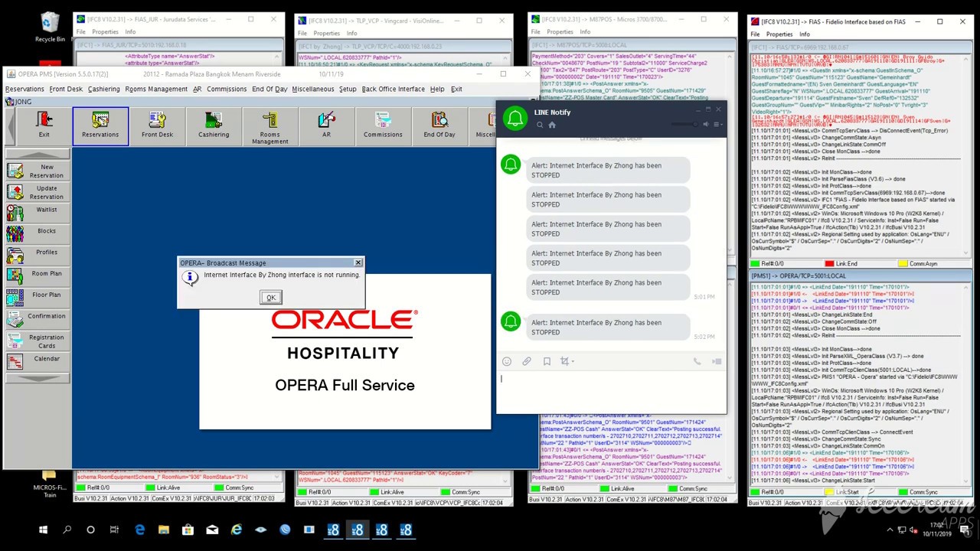Close the OPERA Broadcast Message dialog
Image resolution: width=980 pixels, height=551 pixels.
coord(358,262)
